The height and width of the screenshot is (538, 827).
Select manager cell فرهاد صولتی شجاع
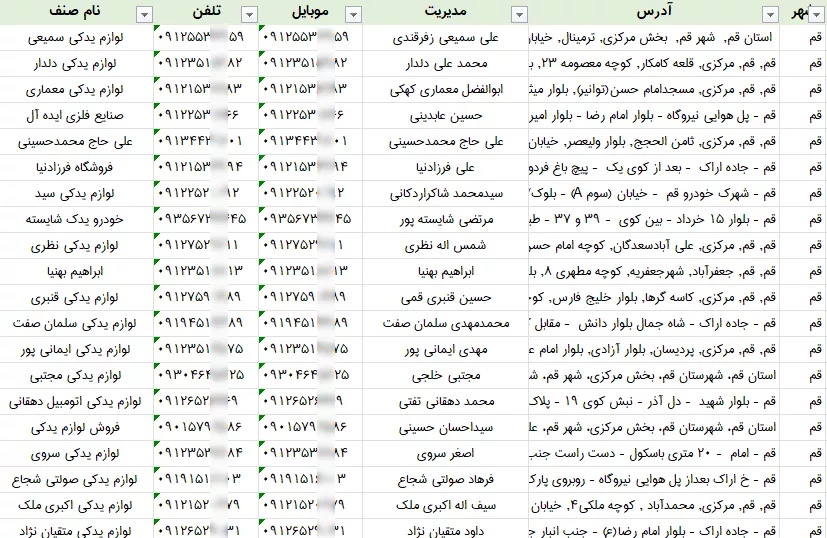(x=446, y=479)
